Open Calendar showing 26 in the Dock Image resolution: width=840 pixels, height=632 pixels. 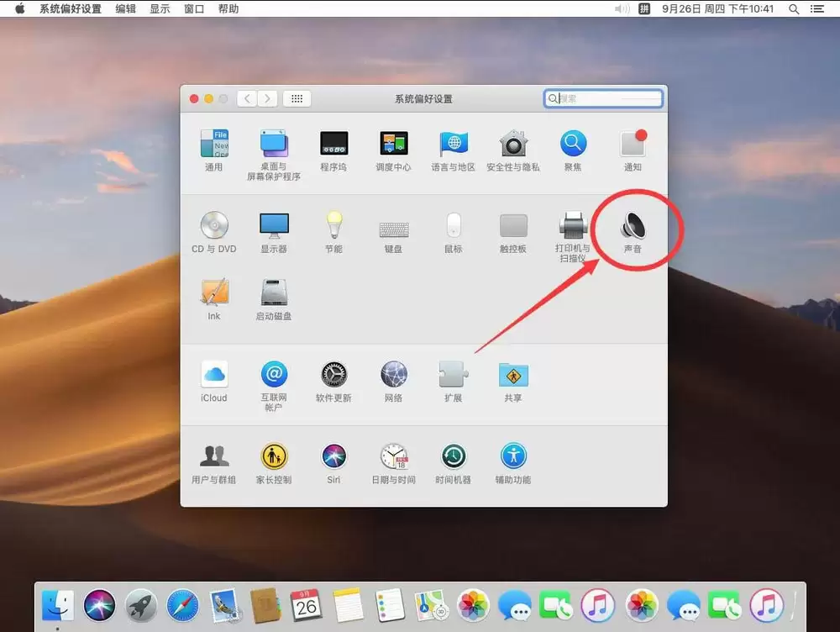307,605
